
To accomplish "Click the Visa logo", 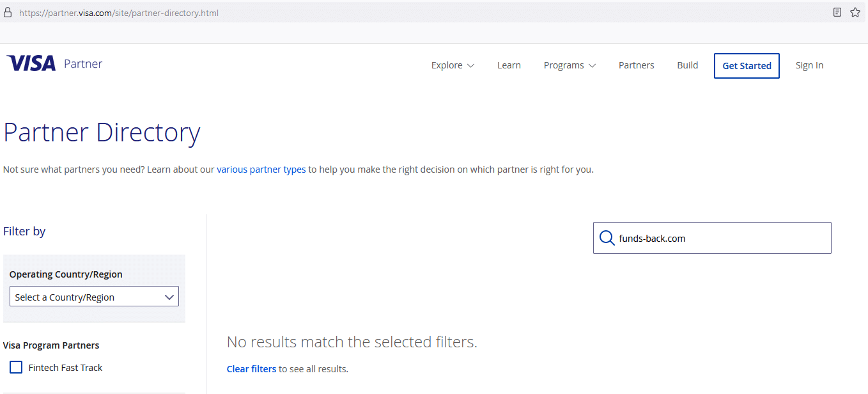I will [31, 63].
